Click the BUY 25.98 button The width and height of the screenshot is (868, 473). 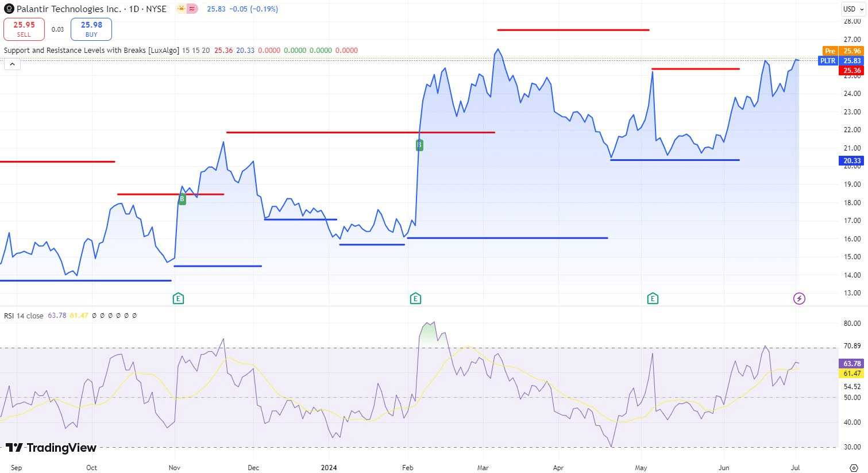(x=91, y=29)
